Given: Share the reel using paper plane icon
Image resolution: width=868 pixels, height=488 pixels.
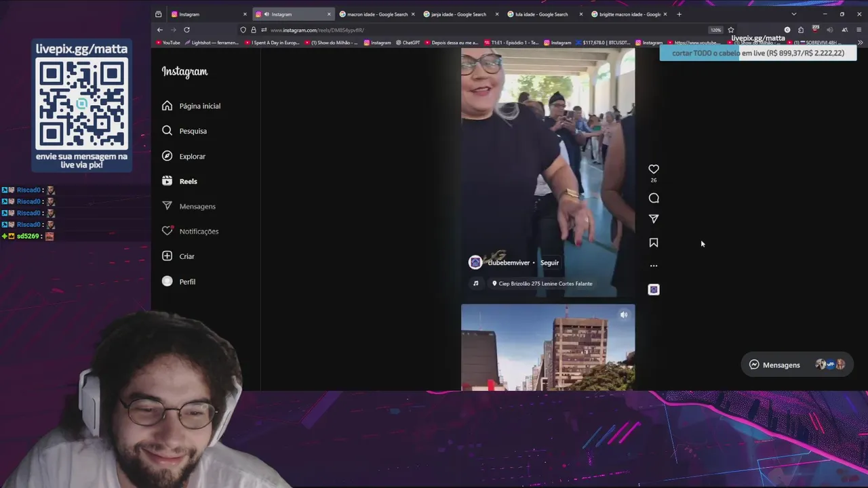Looking at the screenshot, I should [x=654, y=219].
